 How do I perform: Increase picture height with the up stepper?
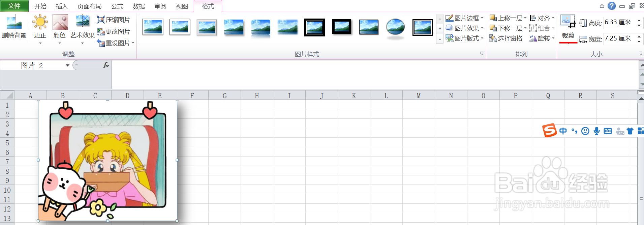click(639, 20)
